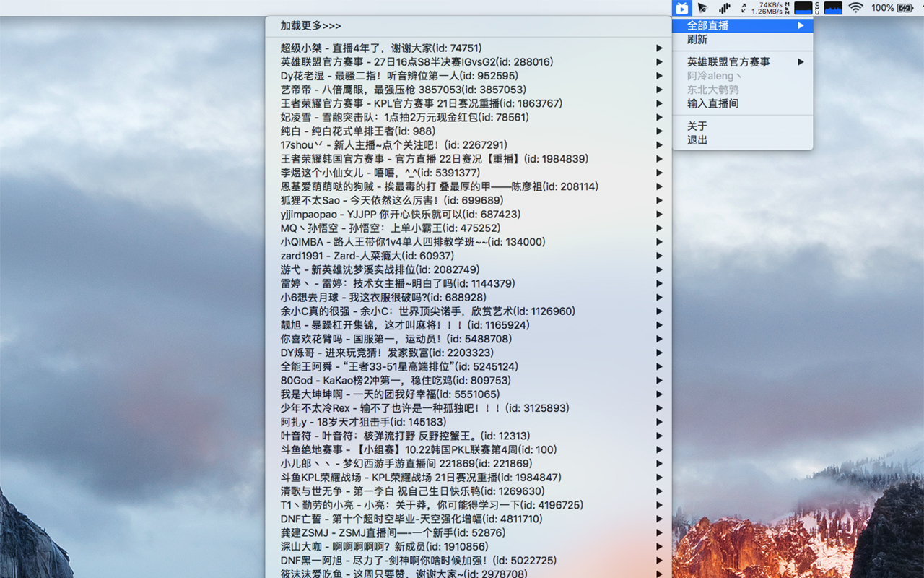Screen dimensions: 924x578
Task: Click the live-stream TV menu bar icon
Action: point(681,8)
